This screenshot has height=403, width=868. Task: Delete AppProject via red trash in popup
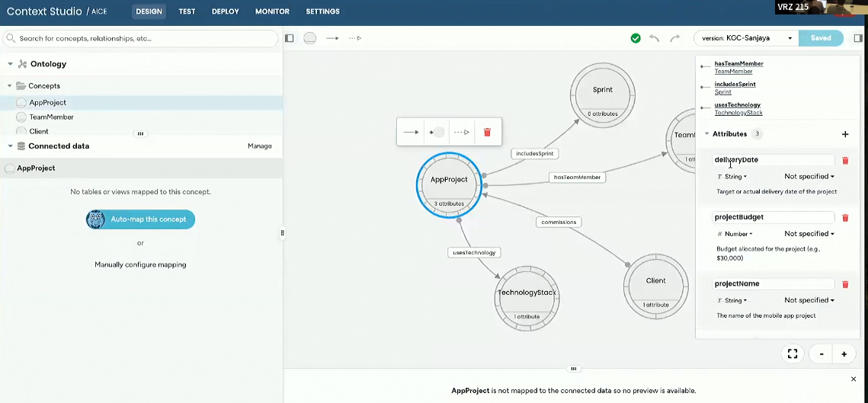pos(487,133)
